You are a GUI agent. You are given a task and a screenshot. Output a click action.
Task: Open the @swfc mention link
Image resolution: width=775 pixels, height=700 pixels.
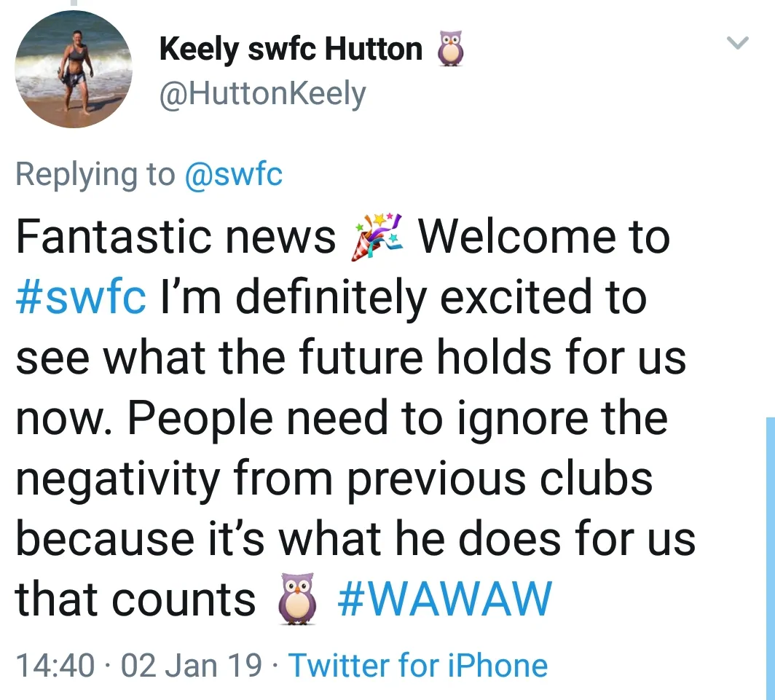[234, 175]
